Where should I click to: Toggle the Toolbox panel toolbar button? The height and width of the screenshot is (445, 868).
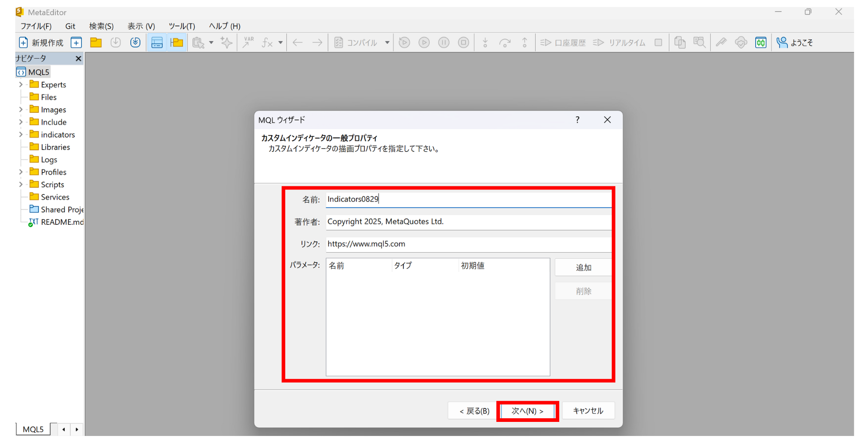177,43
